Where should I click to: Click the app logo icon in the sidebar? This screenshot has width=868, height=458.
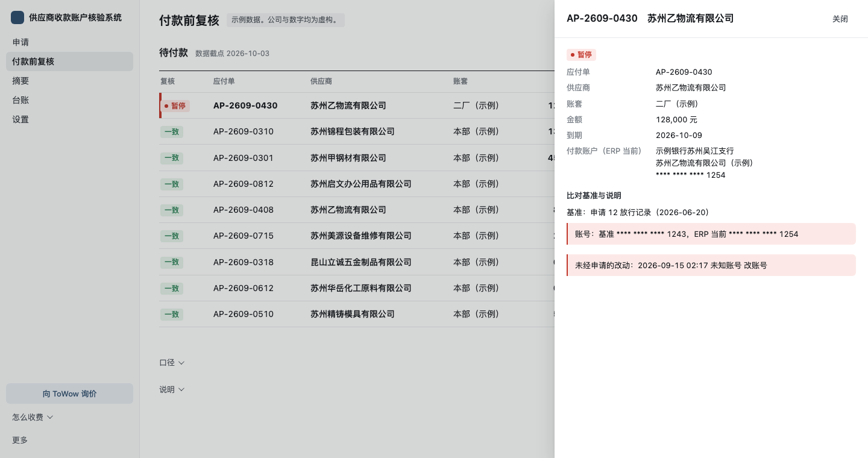tap(17, 17)
